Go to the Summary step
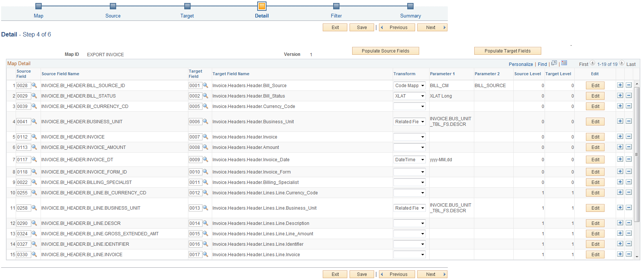The image size is (644, 280). coord(410,16)
